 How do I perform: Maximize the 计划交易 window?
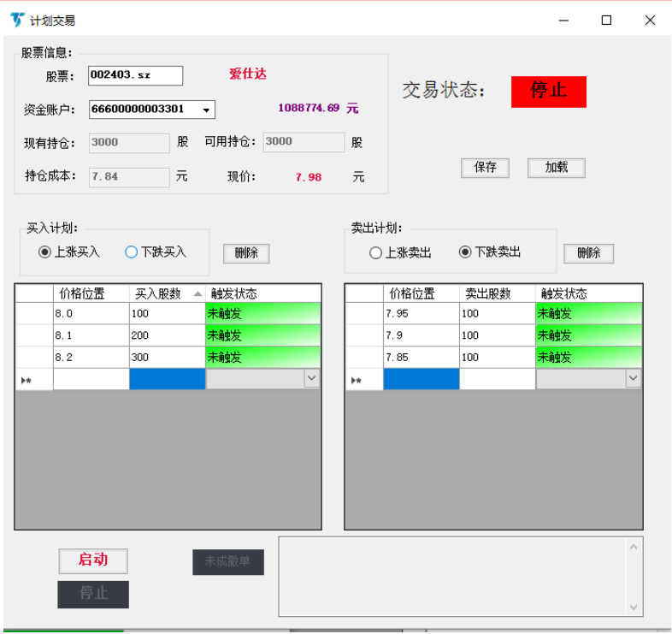[606, 21]
